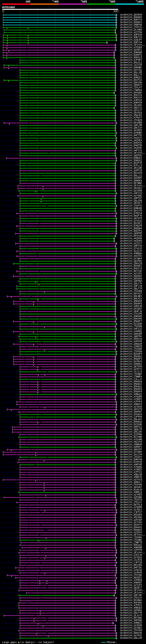Image resolution: width=146 pixels, height=644 pixels.
Task: Select hit UniRef100_Q8LL69
Action: click(131, 638)
